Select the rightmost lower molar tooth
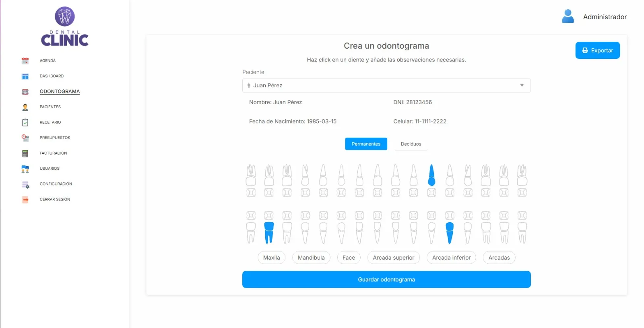The height and width of the screenshot is (328, 644). [x=522, y=233]
